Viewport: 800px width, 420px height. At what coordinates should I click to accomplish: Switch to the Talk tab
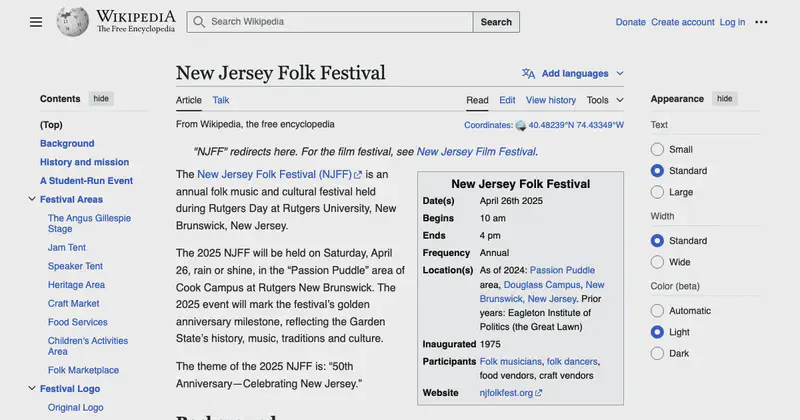221,100
